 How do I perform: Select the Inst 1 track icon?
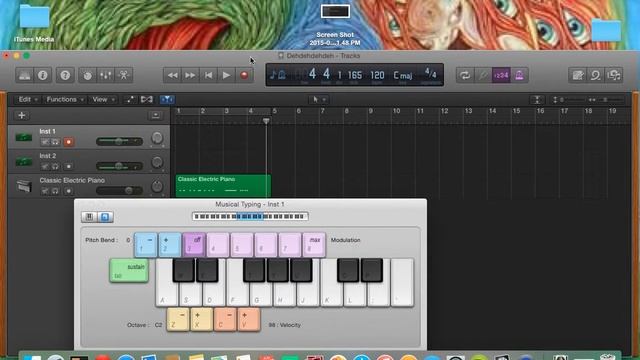coord(24,138)
